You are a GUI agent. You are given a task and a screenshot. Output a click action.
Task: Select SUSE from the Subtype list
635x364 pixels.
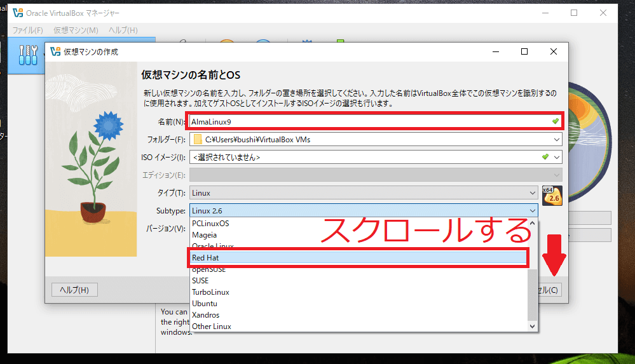(x=358, y=281)
